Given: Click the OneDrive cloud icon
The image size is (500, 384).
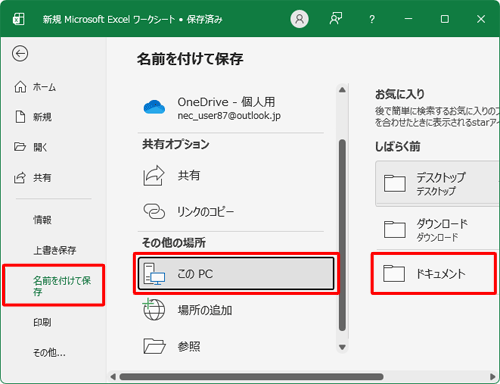Looking at the screenshot, I should point(154,107).
